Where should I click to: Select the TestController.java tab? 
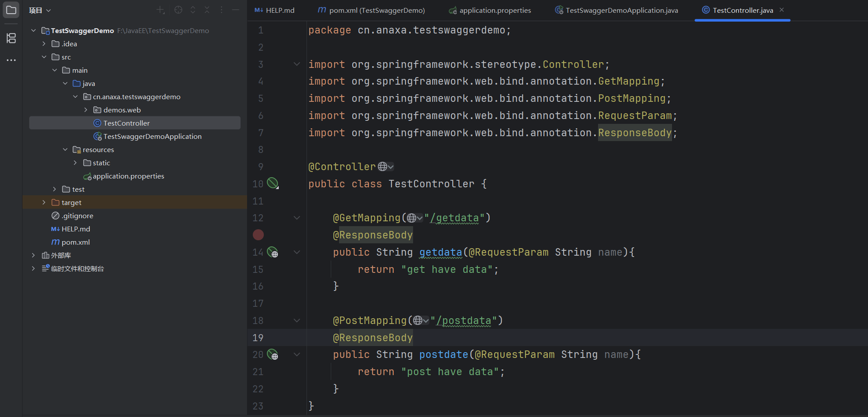point(743,10)
